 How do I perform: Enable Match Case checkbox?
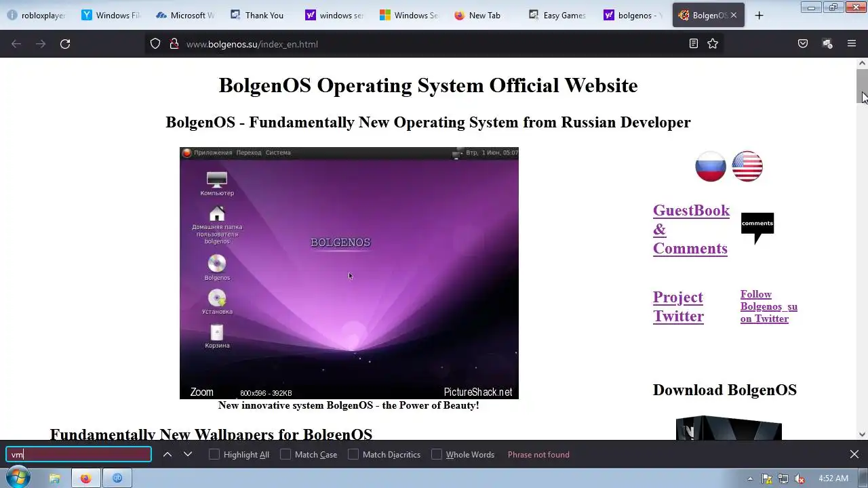coord(285,454)
